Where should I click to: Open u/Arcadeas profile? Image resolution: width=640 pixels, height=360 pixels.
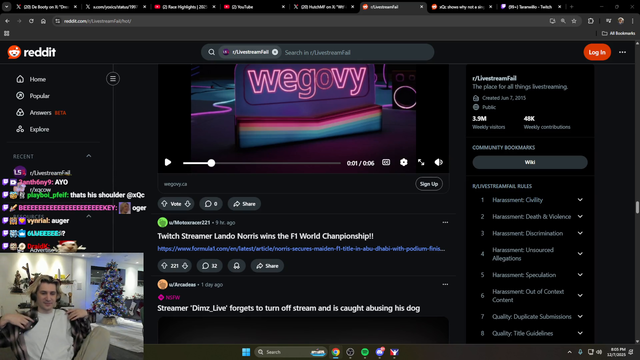point(182,284)
